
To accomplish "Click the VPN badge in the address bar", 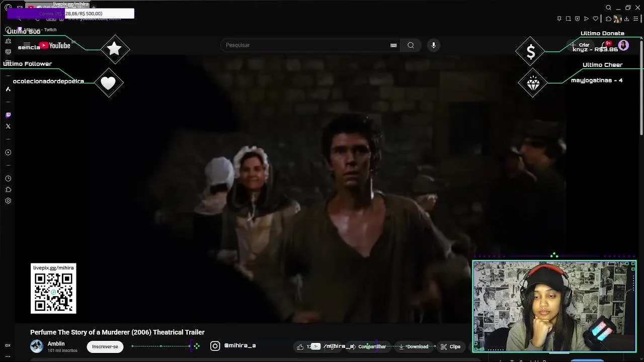I will click(x=51, y=19).
